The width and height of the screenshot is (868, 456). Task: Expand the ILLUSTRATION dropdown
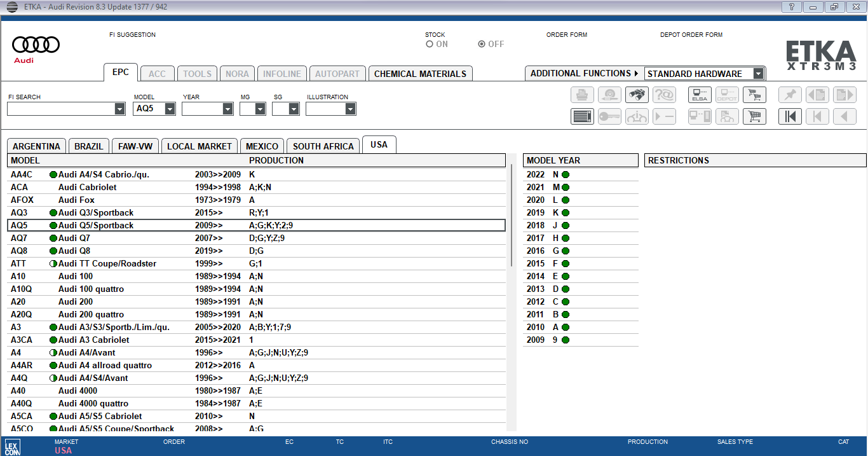click(x=349, y=109)
